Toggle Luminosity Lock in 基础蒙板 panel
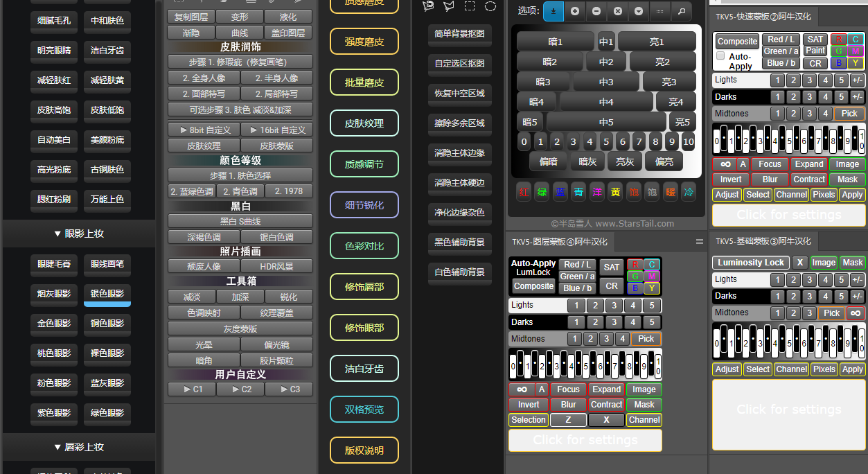 click(751, 263)
